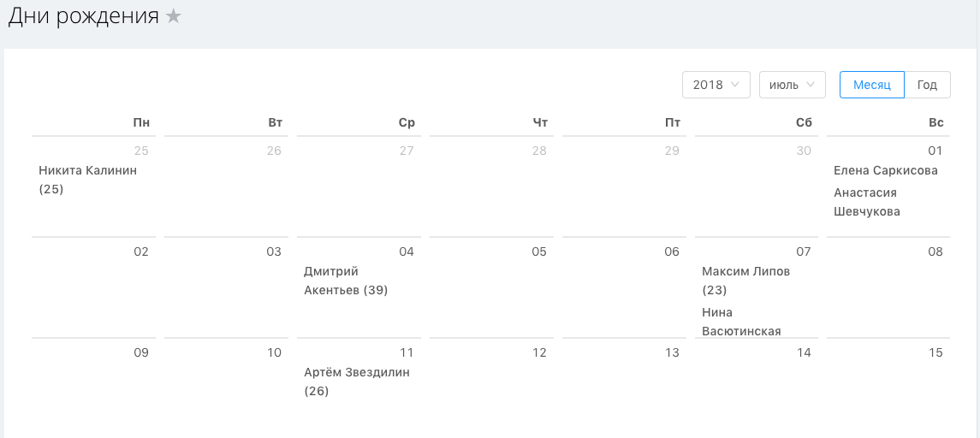Open Никита Калинин birthday entry
980x438 pixels.
pyautogui.click(x=87, y=180)
